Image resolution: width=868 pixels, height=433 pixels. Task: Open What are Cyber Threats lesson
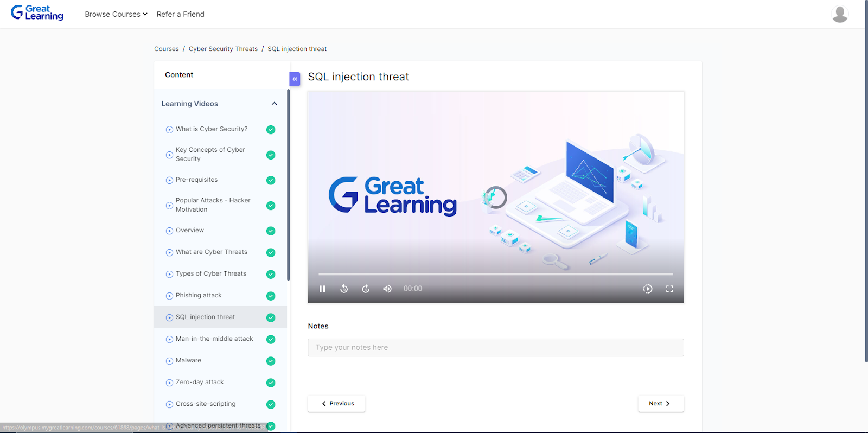[212, 252]
